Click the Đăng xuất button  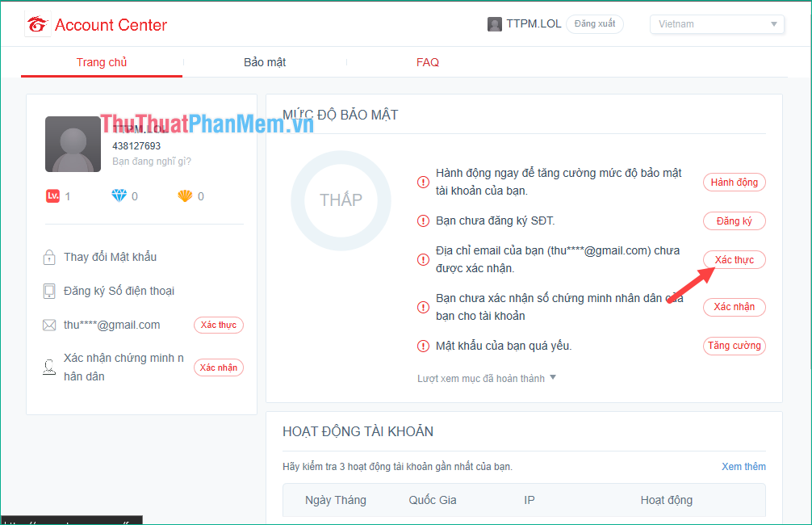pos(595,23)
